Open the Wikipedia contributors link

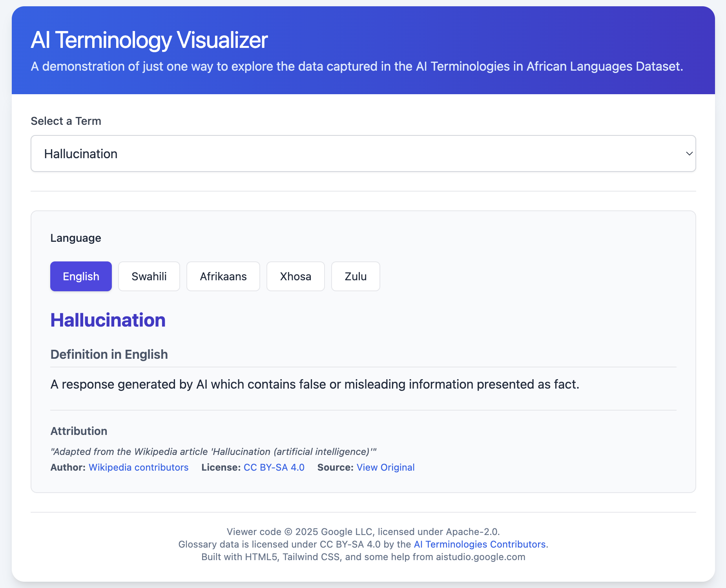(138, 467)
